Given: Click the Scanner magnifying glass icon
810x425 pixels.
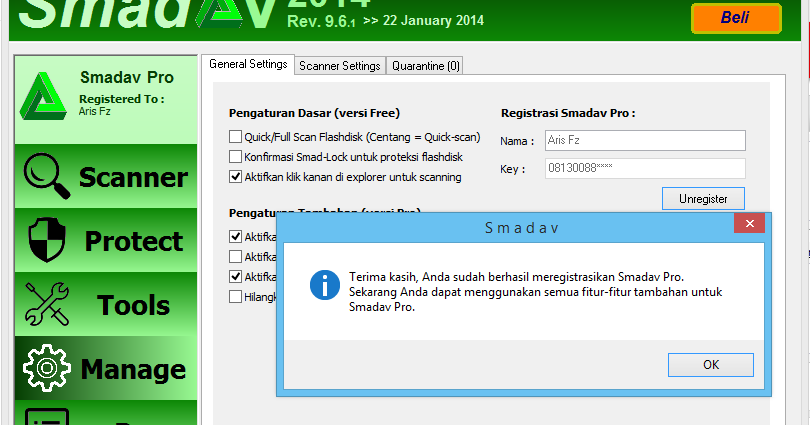Looking at the screenshot, I should point(46,176).
